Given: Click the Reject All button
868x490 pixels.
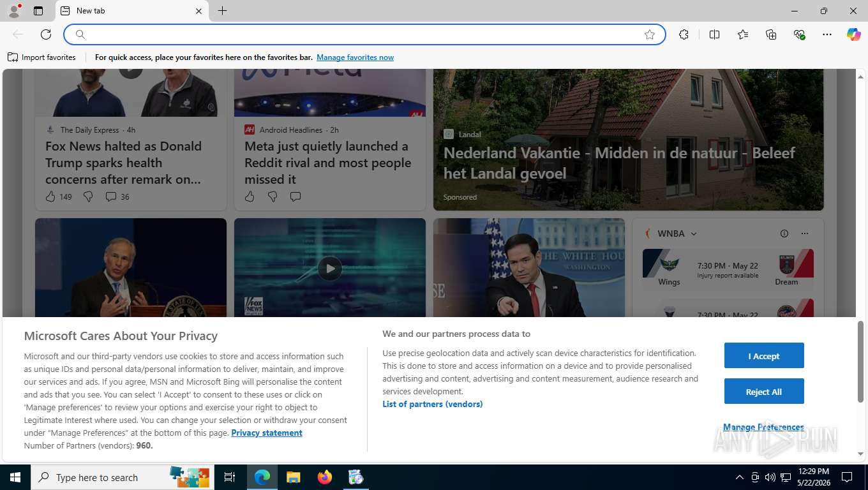Looking at the screenshot, I should click(764, 392).
